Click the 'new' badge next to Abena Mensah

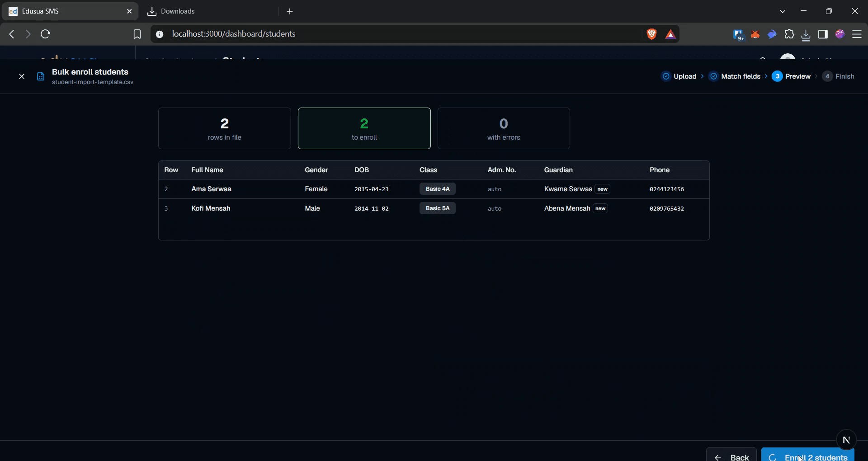pos(600,208)
